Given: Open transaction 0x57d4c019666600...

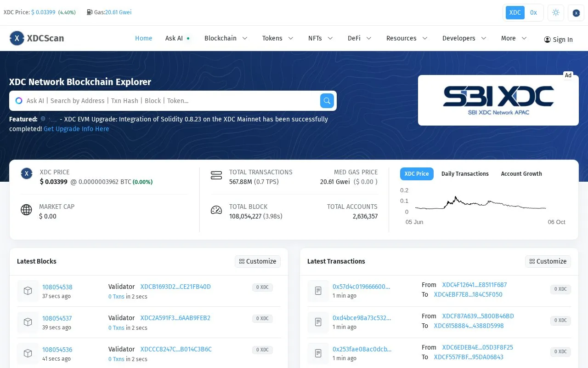Looking at the screenshot, I should (x=362, y=287).
